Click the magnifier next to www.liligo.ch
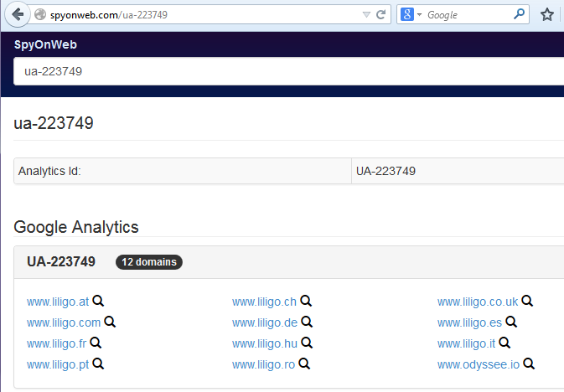 click(x=306, y=301)
